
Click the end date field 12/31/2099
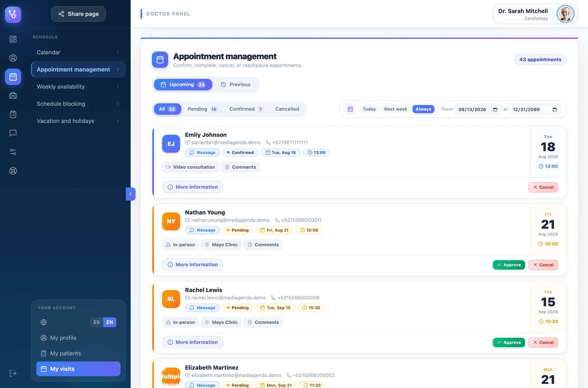(x=535, y=109)
